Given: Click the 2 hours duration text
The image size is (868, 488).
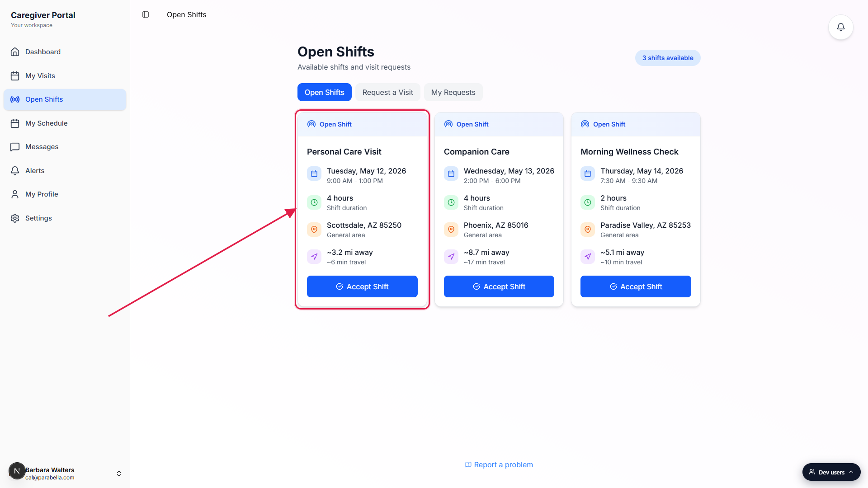Looking at the screenshot, I should [x=613, y=198].
